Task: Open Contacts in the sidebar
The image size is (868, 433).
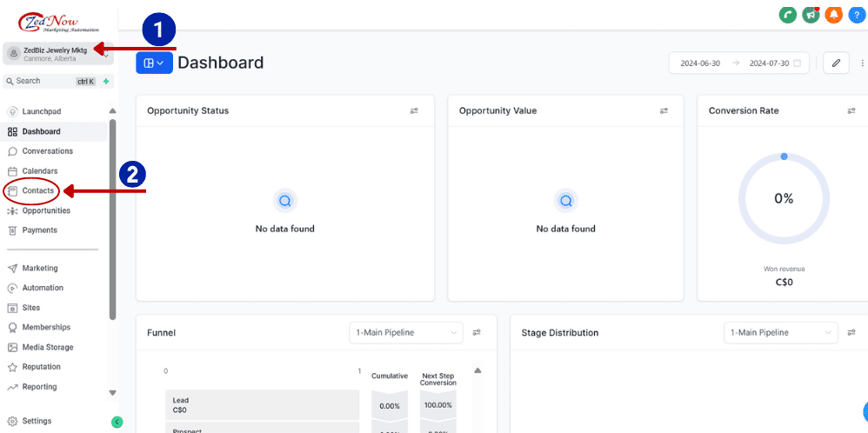Action: click(37, 191)
